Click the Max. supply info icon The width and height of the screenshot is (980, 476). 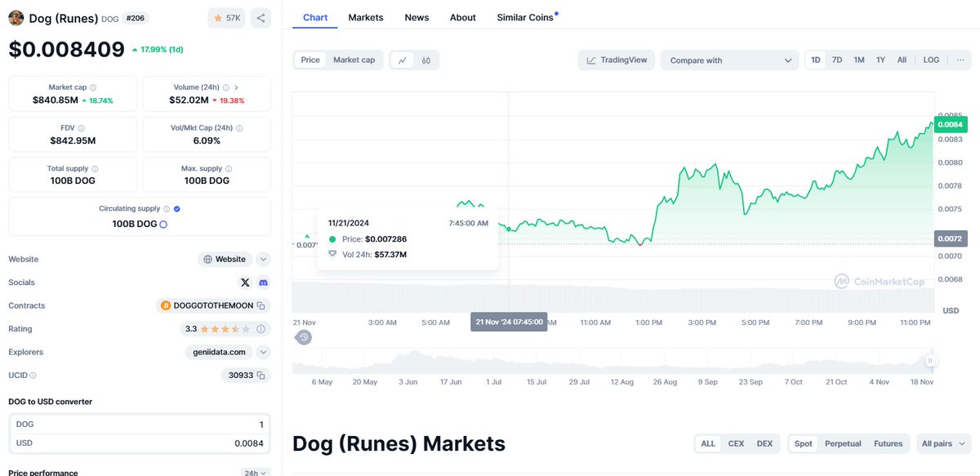pyautogui.click(x=228, y=168)
